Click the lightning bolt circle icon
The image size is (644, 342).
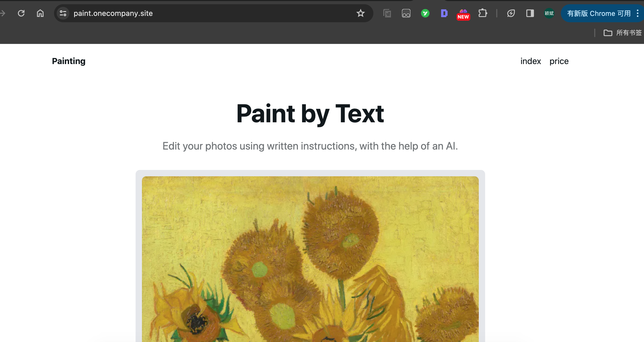coord(511,13)
